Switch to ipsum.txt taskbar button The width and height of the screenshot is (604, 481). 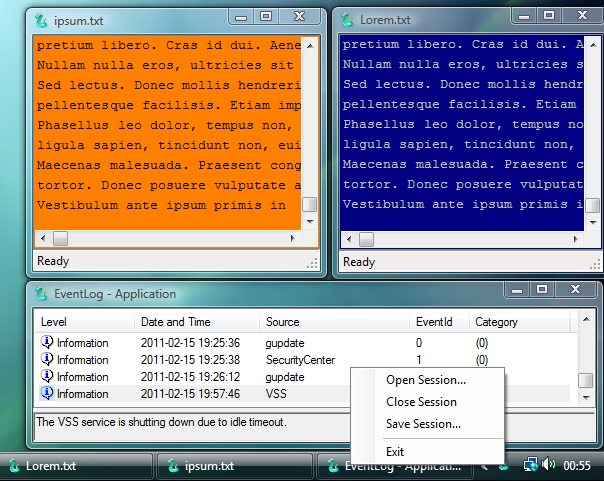coord(235,466)
